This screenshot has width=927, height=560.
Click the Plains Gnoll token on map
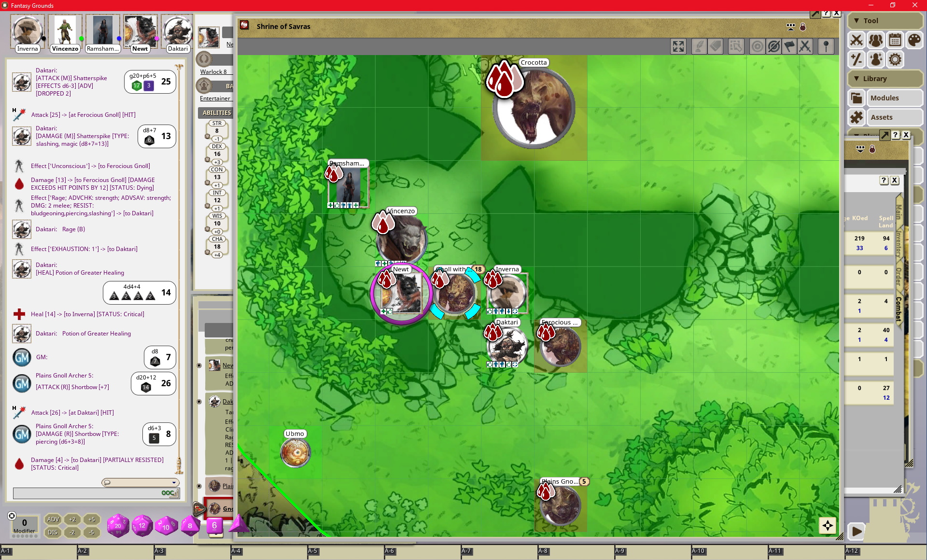point(561,505)
